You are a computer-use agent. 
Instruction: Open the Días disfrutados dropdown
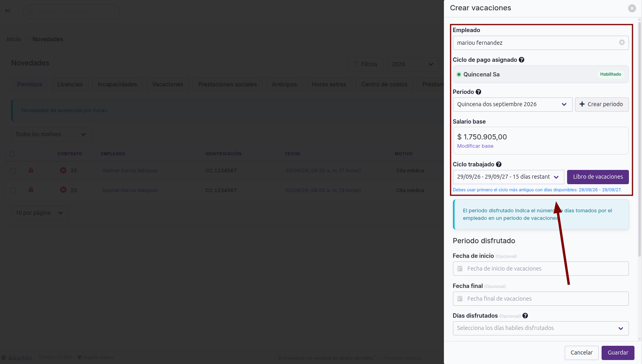541,328
